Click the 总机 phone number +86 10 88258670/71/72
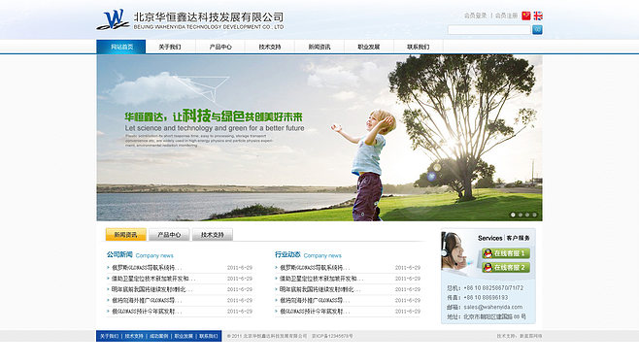The width and height of the screenshot is (639, 364). 493,288
